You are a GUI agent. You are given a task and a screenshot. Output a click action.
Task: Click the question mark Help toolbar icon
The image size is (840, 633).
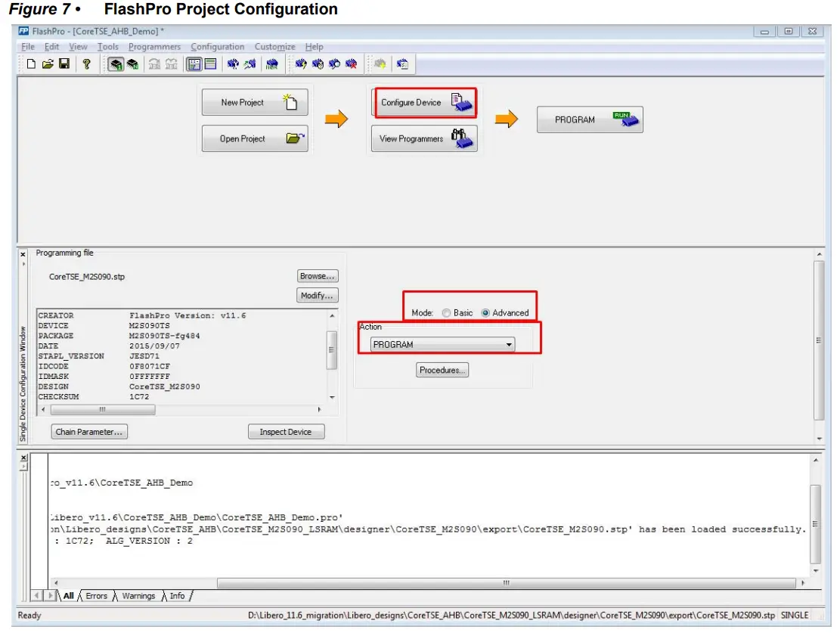point(87,64)
